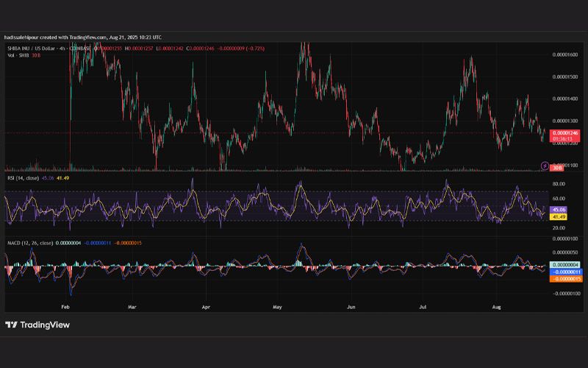The width and height of the screenshot is (588, 368).
Task: Click the TradingView logo icon
Action: (11, 325)
